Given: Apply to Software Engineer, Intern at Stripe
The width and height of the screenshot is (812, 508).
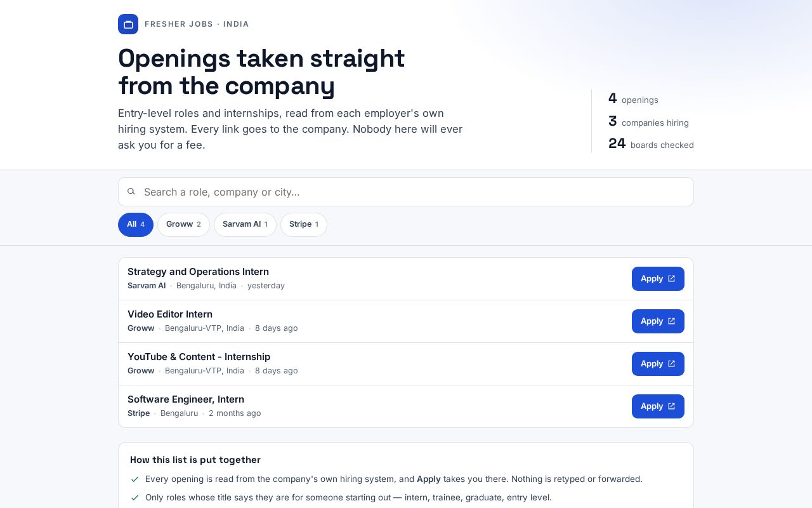Looking at the screenshot, I should pos(658,406).
